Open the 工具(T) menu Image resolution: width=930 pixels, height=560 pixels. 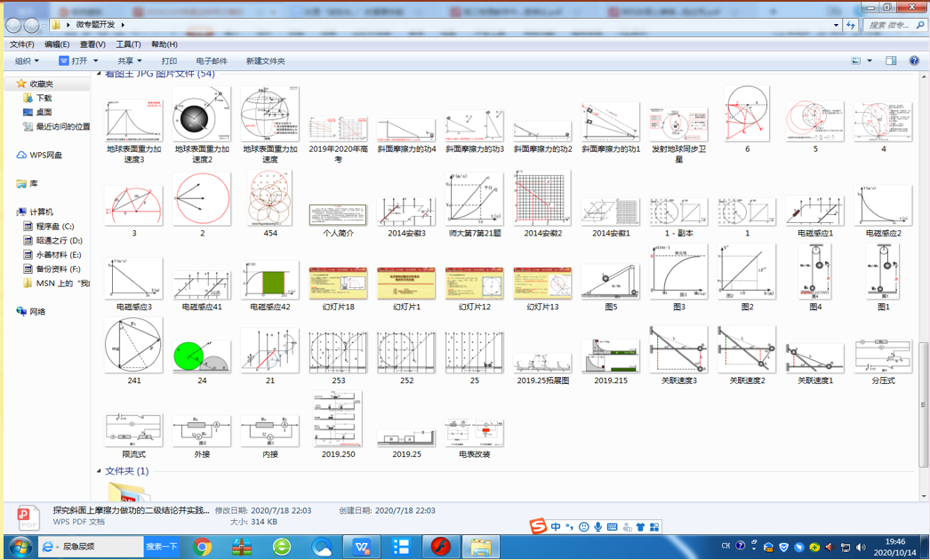[x=128, y=44]
